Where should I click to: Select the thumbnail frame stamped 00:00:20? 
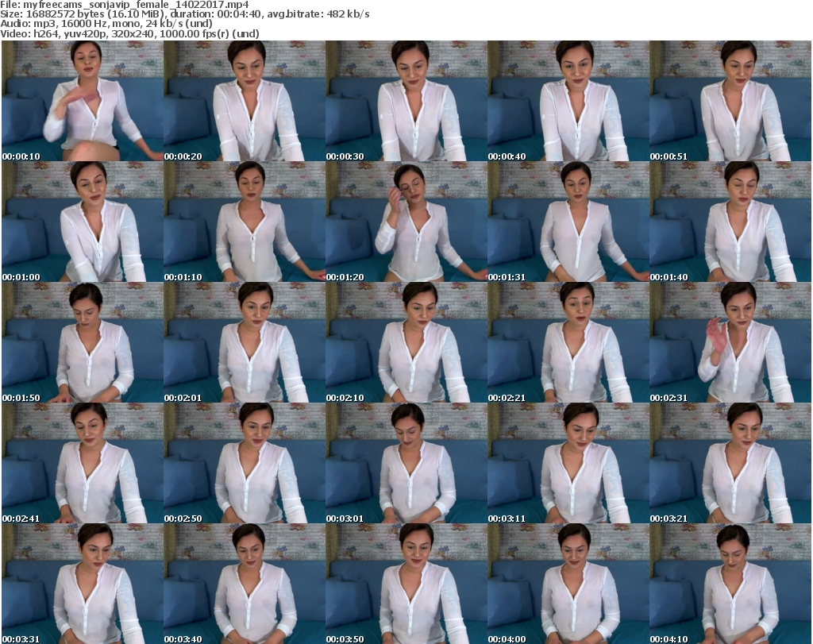pyautogui.click(x=245, y=101)
